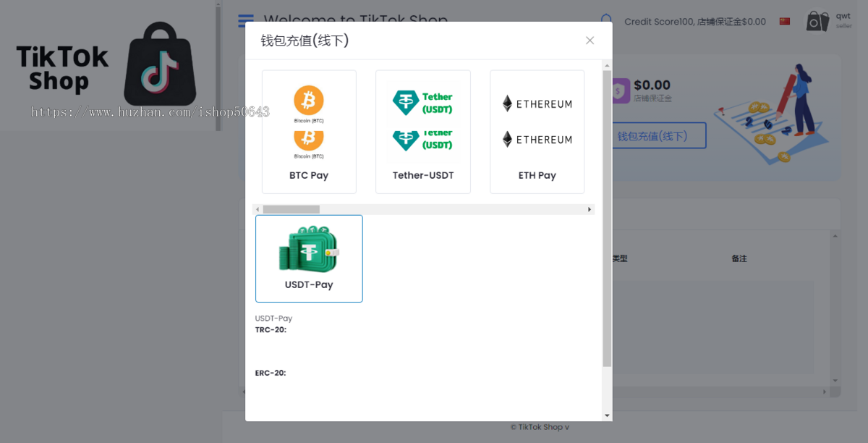The image size is (868, 443).
Task: Click the top Ethereum logo icon
Action: (537, 104)
